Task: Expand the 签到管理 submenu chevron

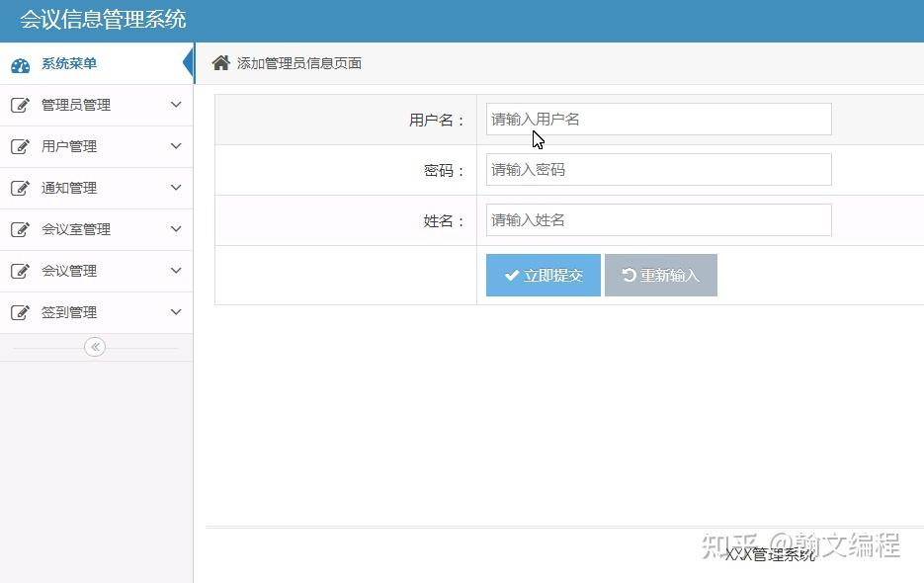Action: 176,312
